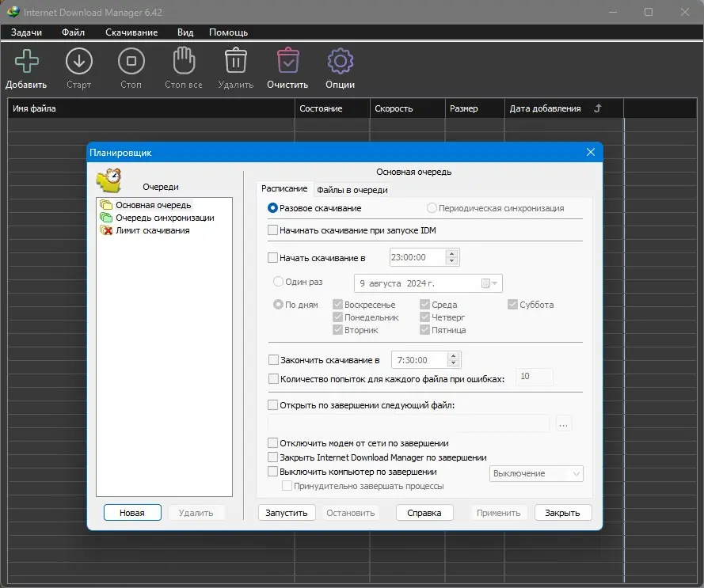Click the Очередь синхронизации green folder icon
Image resolution: width=704 pixels, height=588 pixels.
(x=106, y=218)
